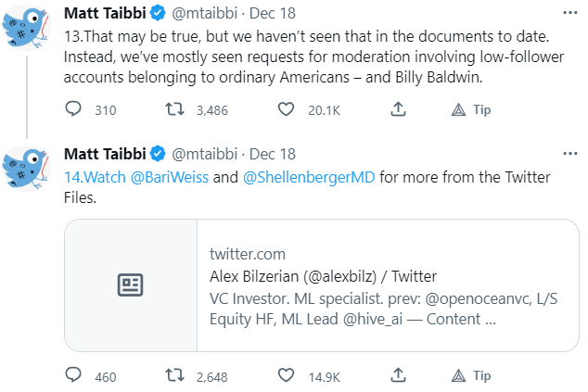
Task: Open the Dec 18 timestamp of second tweet
Action: [x=273, y=154]
